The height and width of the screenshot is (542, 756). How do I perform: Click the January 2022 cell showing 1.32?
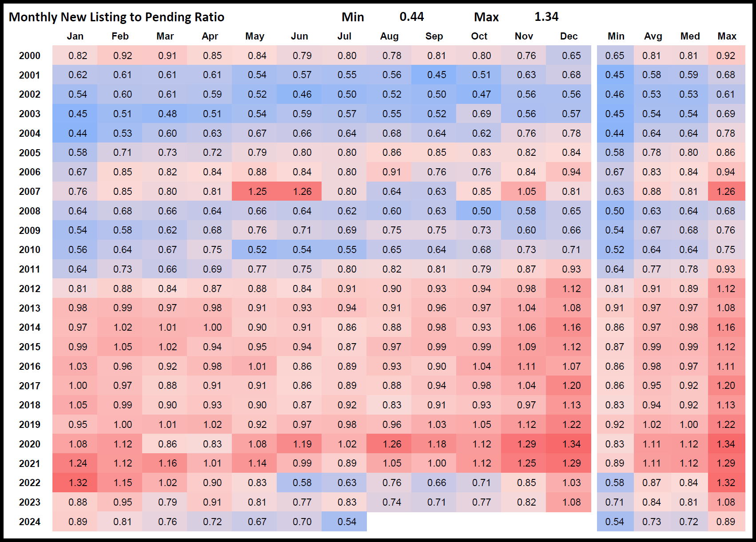pyautogui.click(x=78, y=483)
